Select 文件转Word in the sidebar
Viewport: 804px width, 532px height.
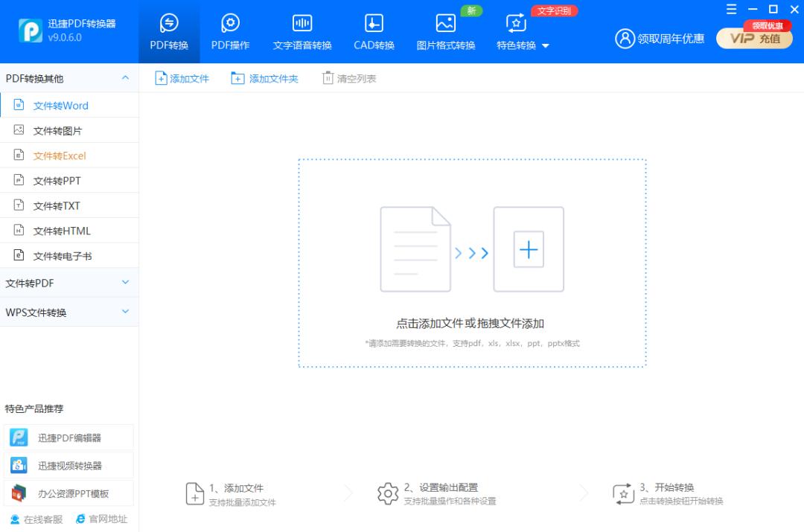60,105
